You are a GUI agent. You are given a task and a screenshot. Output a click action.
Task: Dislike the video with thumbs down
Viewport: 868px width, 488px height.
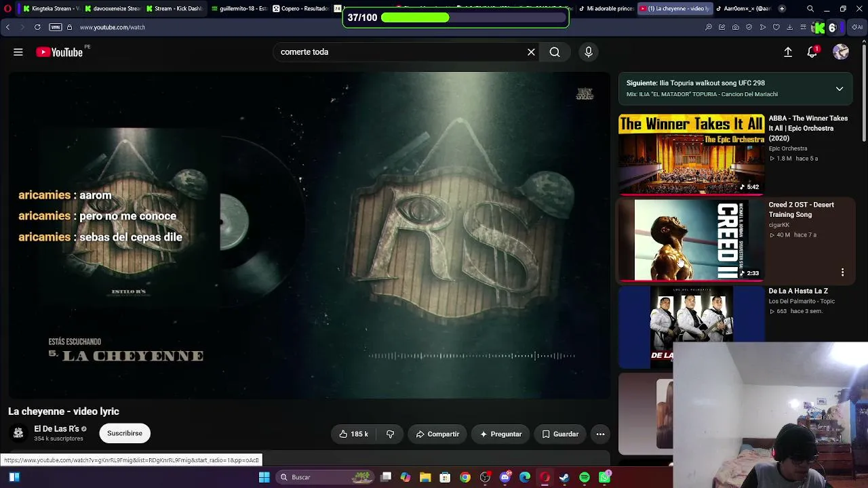390,434
